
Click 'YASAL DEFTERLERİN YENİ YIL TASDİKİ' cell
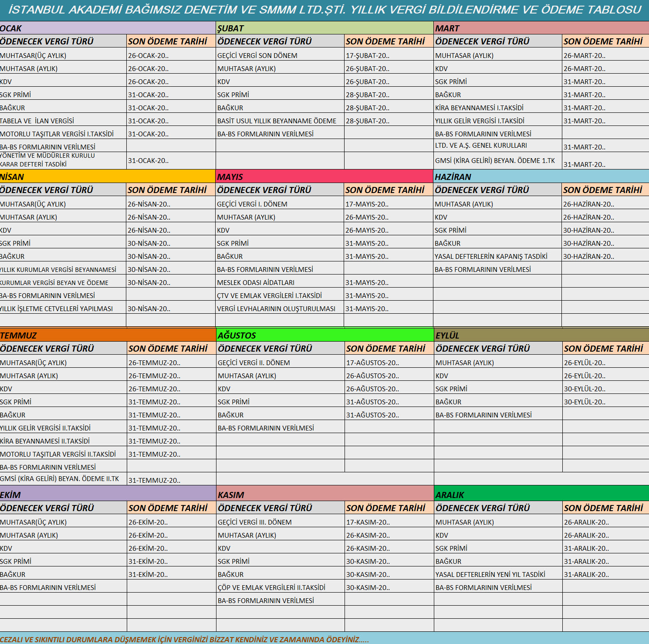click(x=498, y=574)
